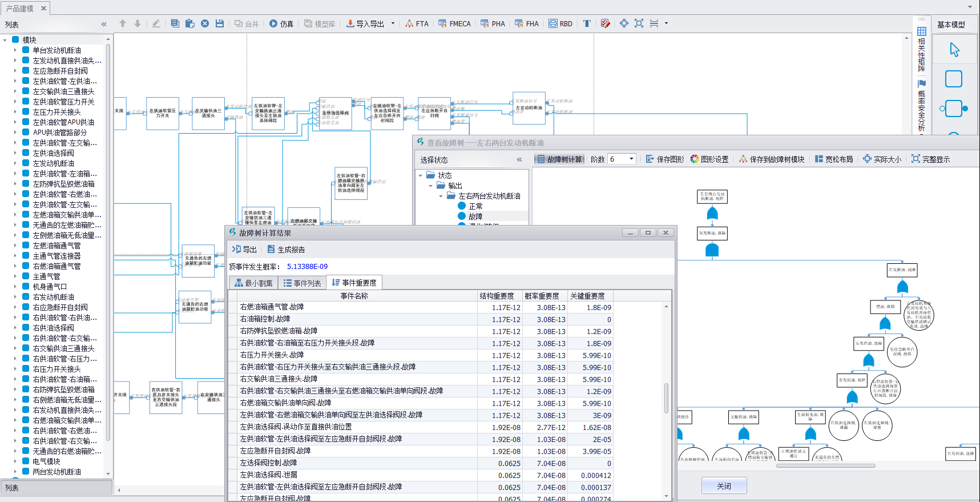Select the 故障 state item

tap(475, 216)
